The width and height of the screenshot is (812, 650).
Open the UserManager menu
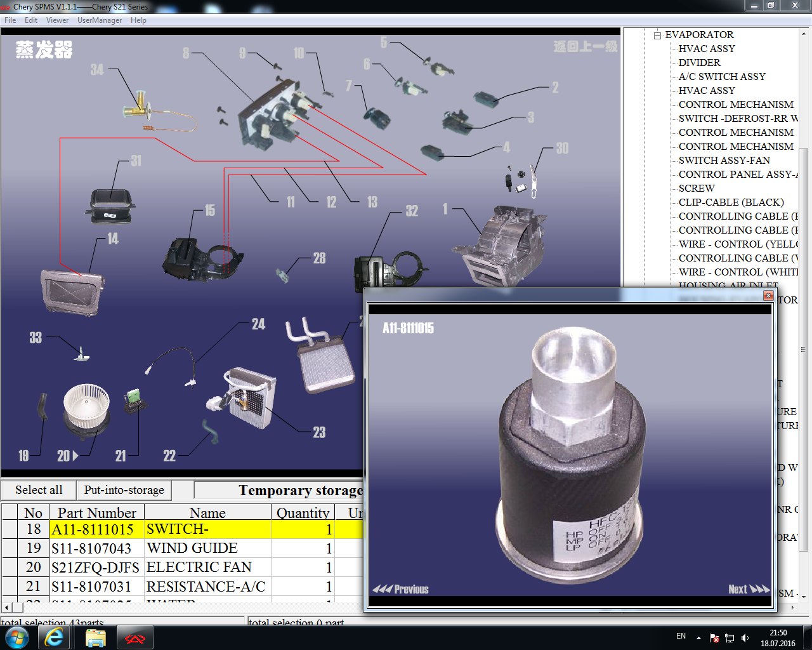tap(100, 20)
